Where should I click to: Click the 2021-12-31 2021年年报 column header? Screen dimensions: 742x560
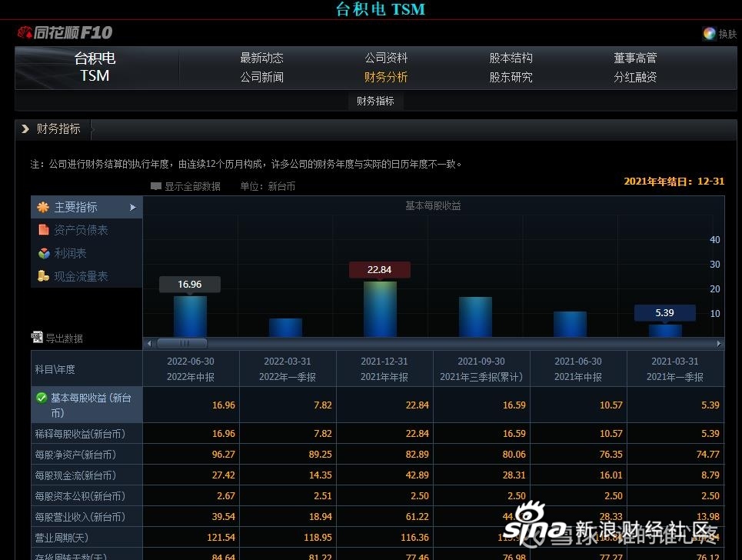(x=384, y=368)
